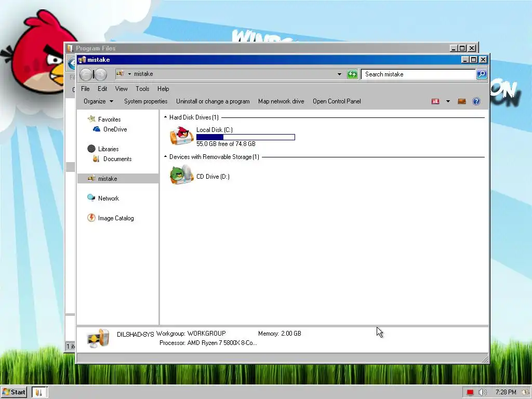Click Open Control Panel
Viewport: 532px width, 399px height.
tap(337, 101)
